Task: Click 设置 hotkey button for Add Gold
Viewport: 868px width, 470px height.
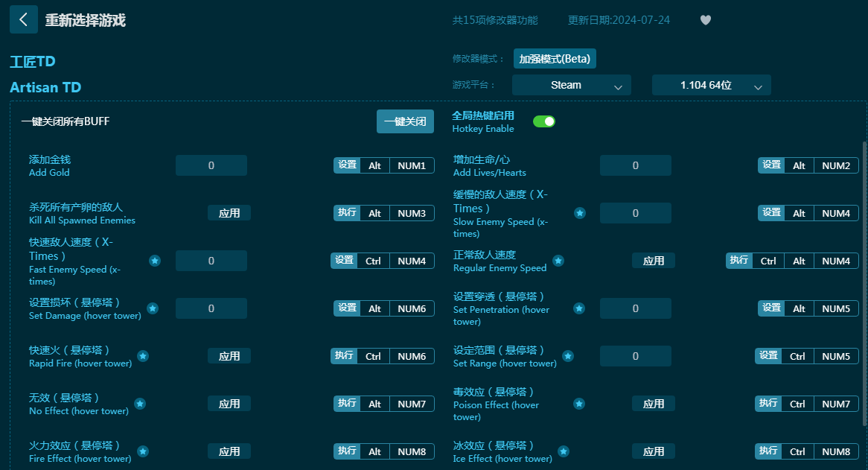Action: pyautogui.click(x=347, y=165)
